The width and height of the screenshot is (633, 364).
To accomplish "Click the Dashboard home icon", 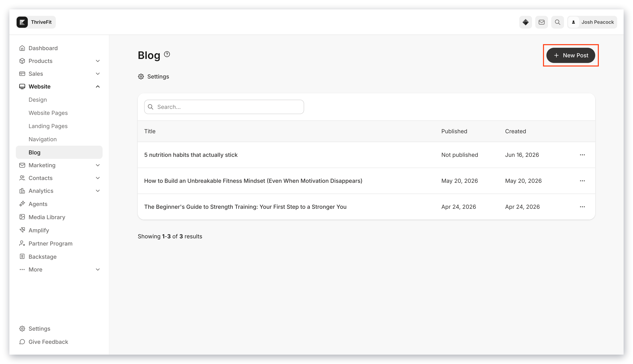I will coord(22,48).
